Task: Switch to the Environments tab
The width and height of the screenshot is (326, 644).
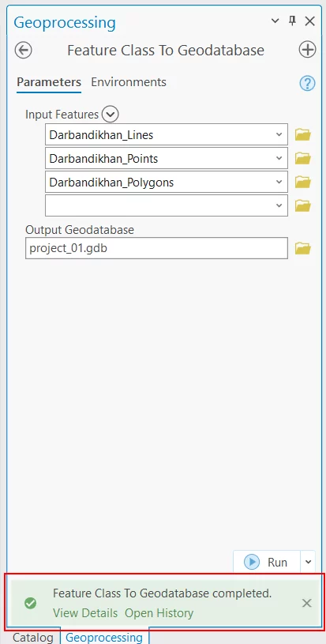Action: [x=129, y=82]
